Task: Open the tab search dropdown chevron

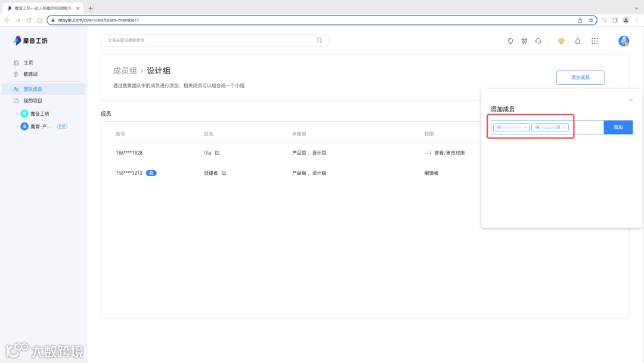Action: tap(637, 8)
